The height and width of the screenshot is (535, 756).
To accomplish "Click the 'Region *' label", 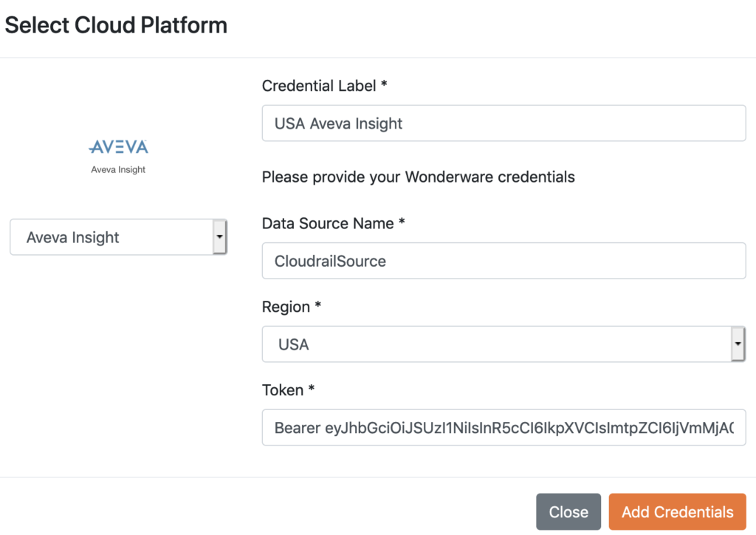I will click(291, 307).
